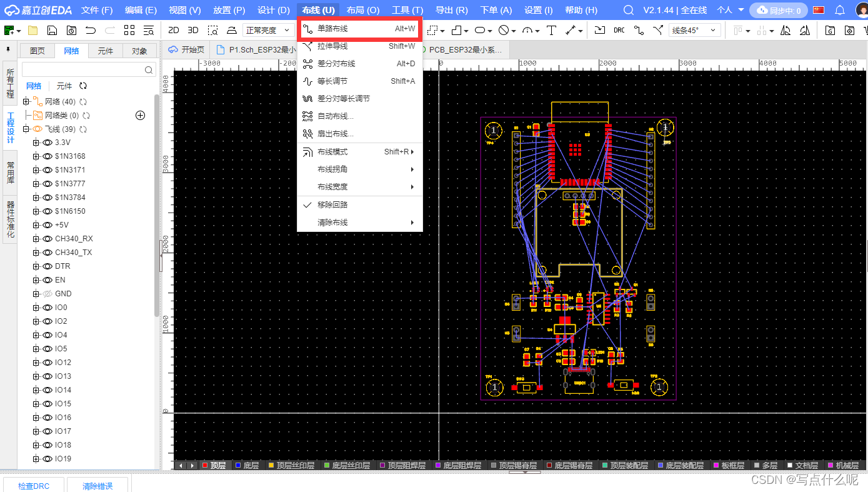Toggle visibility eye for EN net
The image size is (868, 492).
click(x=47, y=280)
